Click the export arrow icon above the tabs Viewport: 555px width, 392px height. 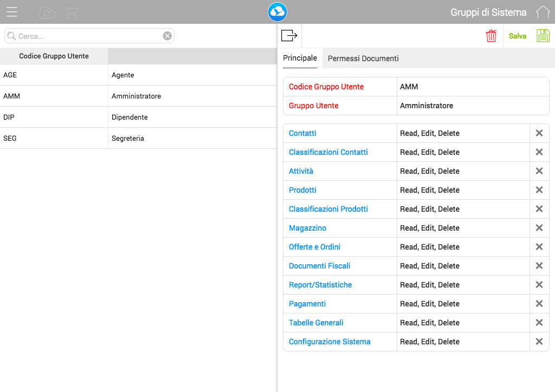(289, 35)
